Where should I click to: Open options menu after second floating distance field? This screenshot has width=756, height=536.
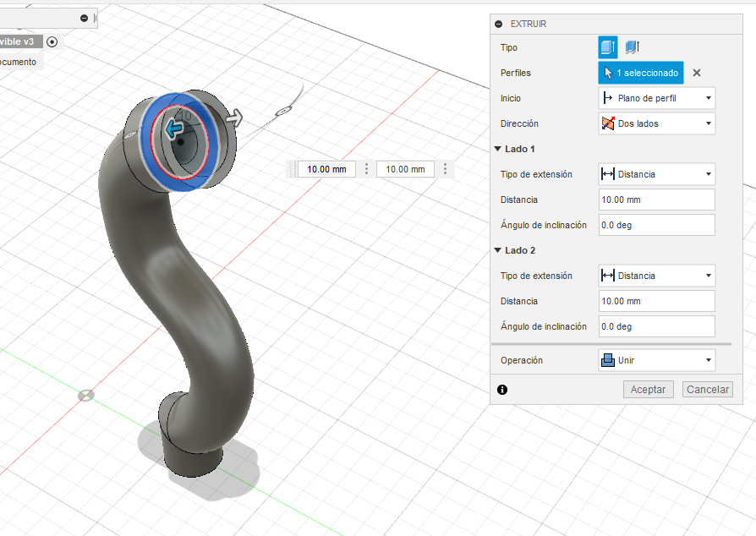(445, 169)
